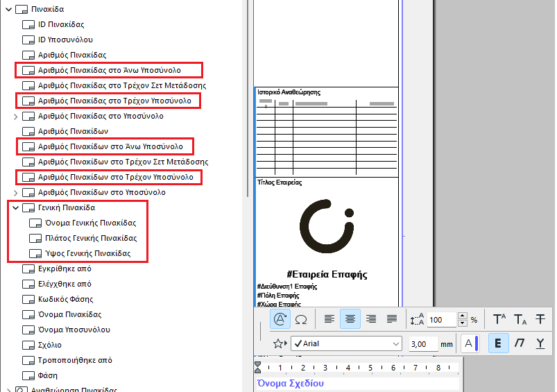Decrease line spacing with down stepper
The height and width of the screenshot is (392, 557).
click(x=462, y=323)
